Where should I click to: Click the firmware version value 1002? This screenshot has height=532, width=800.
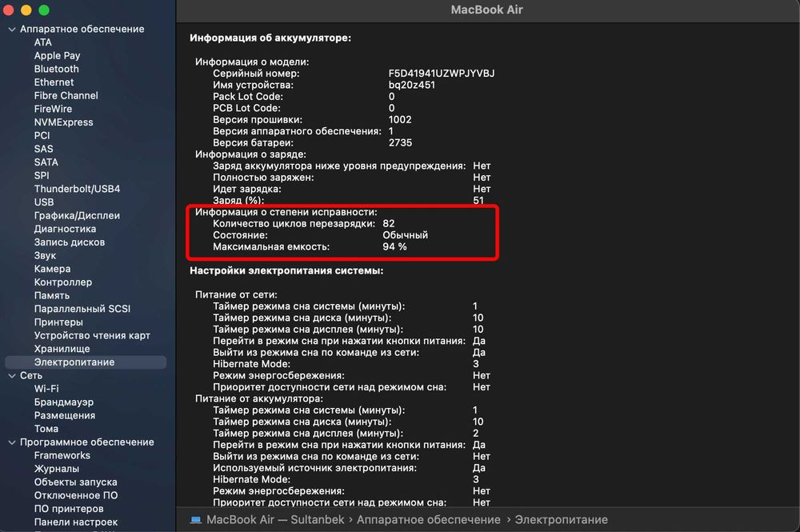point(400,120)
